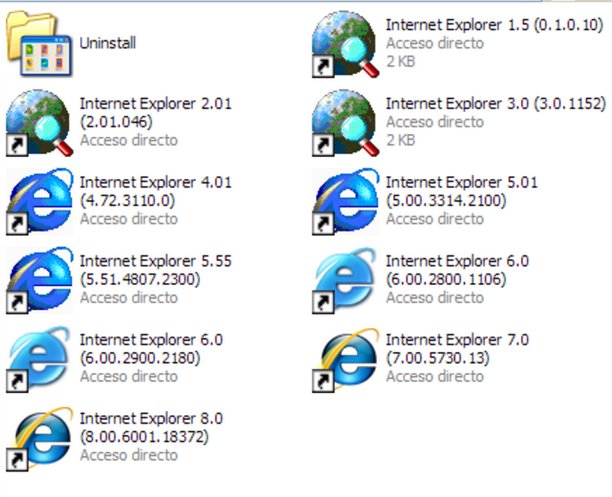Screen dimensions: 612x497
Task: Click the 'Uninstall' folder name
Action: (x=108, y=43)
